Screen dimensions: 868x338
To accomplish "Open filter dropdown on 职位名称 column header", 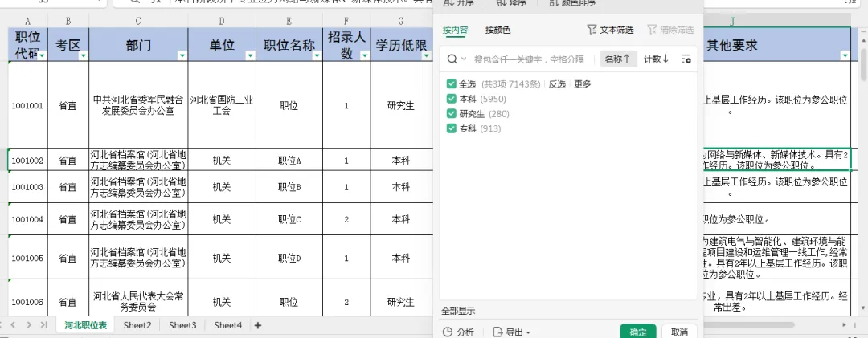I will click(x=317, y=55).
